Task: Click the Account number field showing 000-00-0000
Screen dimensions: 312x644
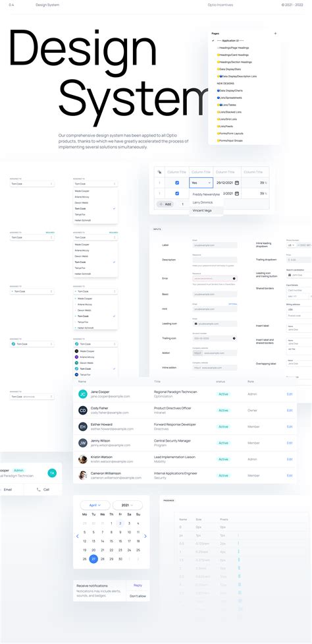Action: (215, 338)
